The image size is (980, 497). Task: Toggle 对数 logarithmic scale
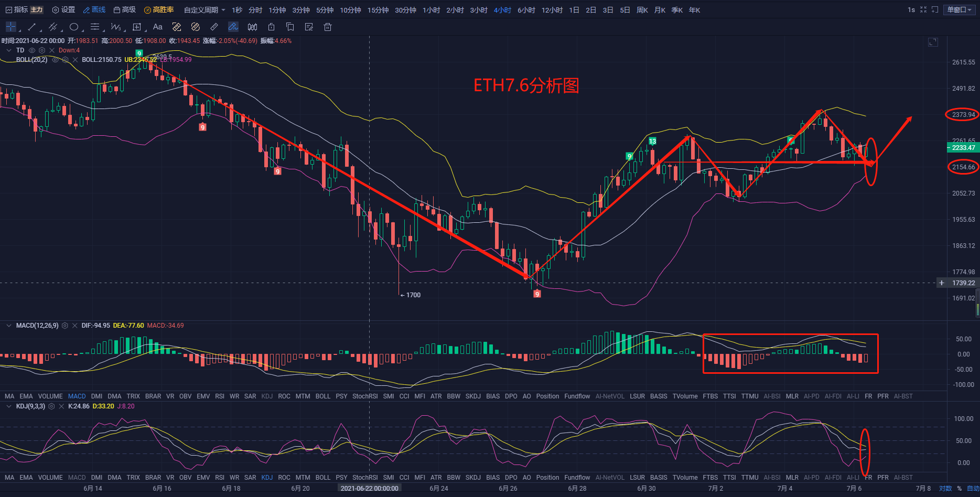click(x=945, y=489)
